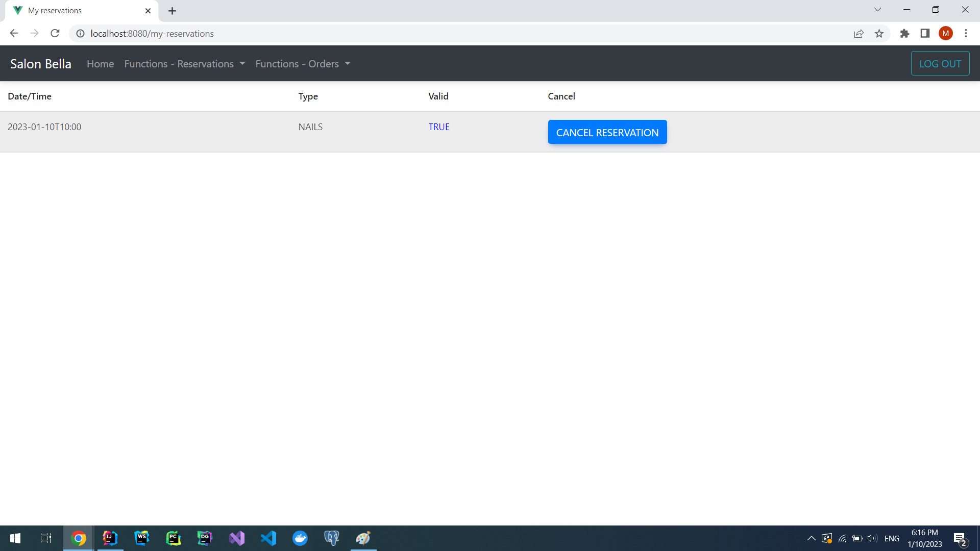This screenshot has width=980, height=551.
Task: Click the share this page icon
Action: coord(859,34)
